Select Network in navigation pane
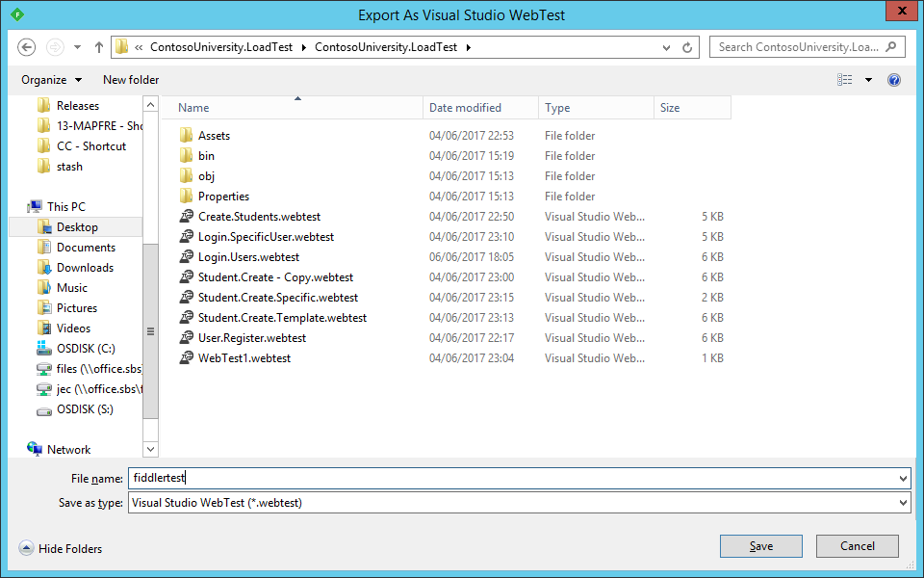The height and width of the screenshot is (578, 924). point(59,450)
